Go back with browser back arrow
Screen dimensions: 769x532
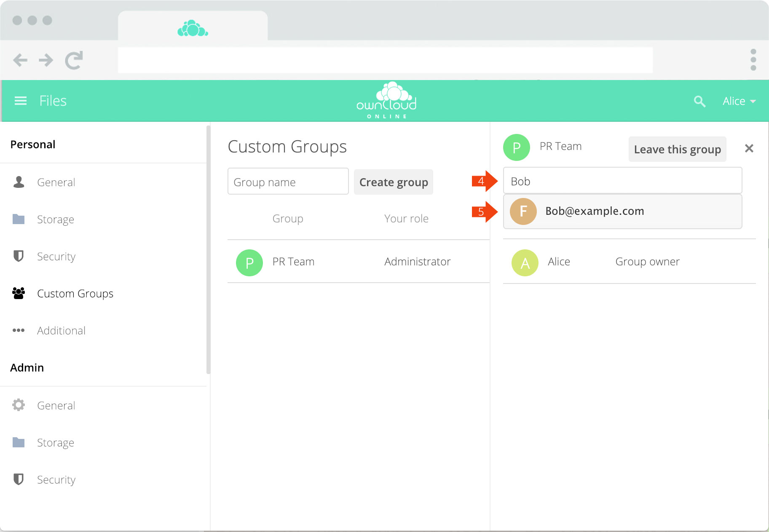point(20,60)
